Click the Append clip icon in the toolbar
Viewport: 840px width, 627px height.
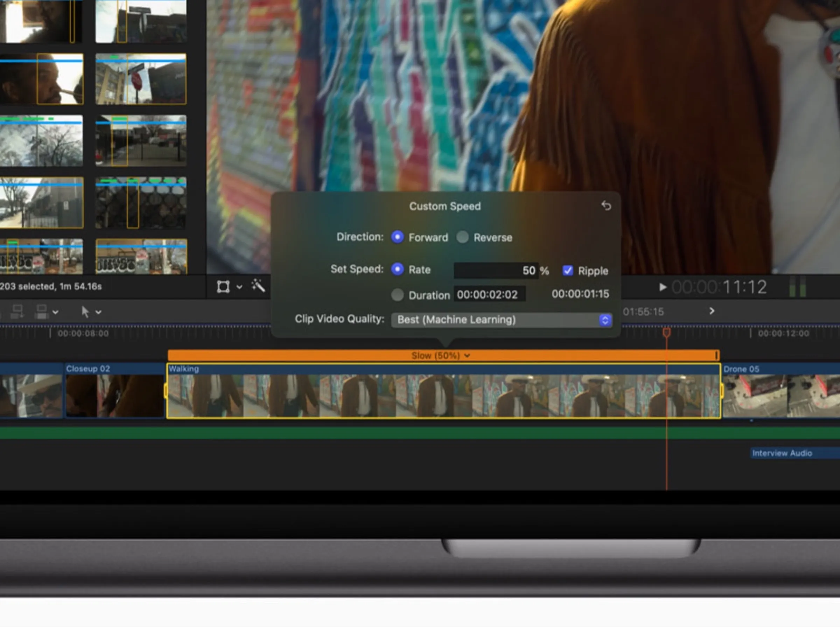pos(18,311)
